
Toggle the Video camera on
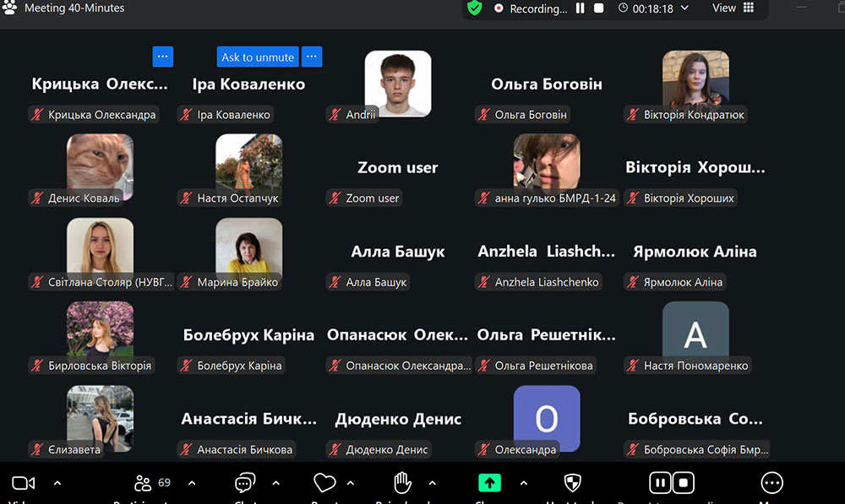click(x=24, y=483)
